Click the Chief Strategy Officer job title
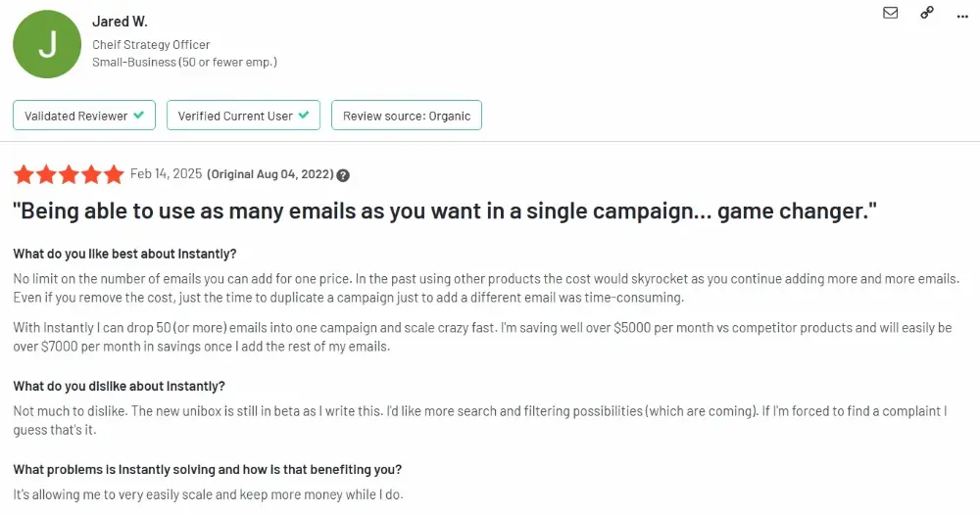 [x=151, y=45]
